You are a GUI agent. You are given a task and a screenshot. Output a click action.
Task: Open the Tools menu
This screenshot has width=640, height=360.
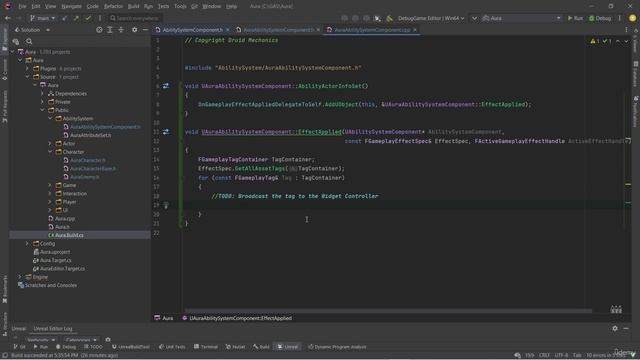point(180,7)
